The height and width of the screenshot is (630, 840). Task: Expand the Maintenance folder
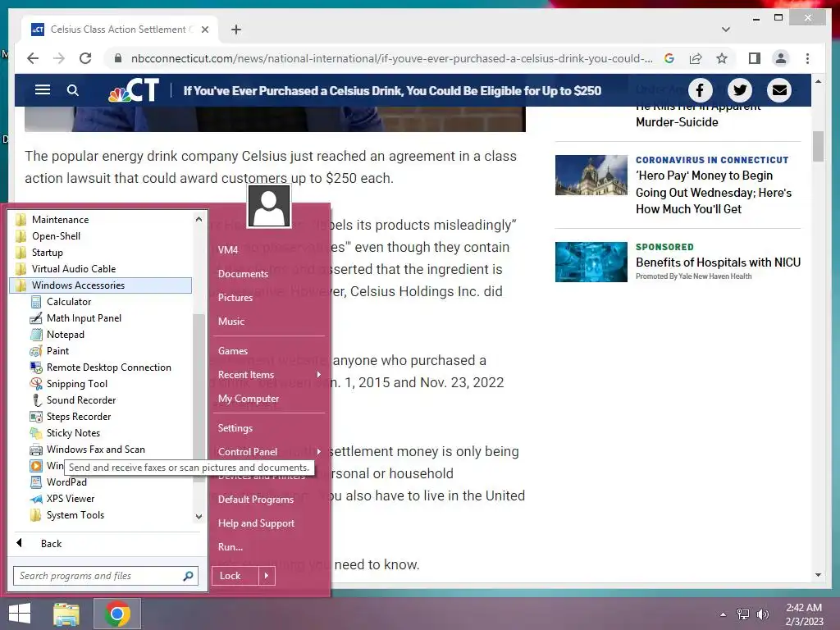52,220
